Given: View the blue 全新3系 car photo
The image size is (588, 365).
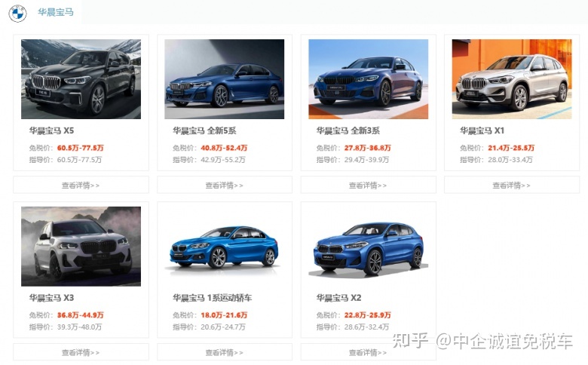Looking at the screenshot, I should (368, 79).
